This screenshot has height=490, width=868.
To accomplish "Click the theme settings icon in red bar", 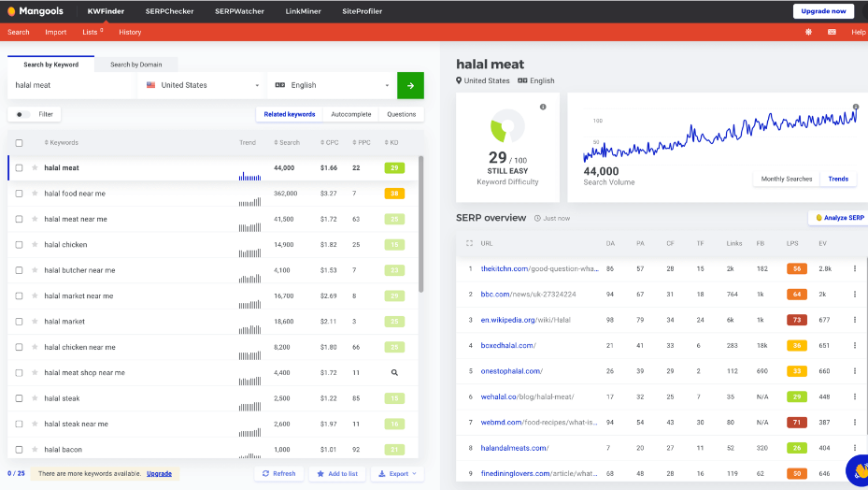I will point(808,32).
